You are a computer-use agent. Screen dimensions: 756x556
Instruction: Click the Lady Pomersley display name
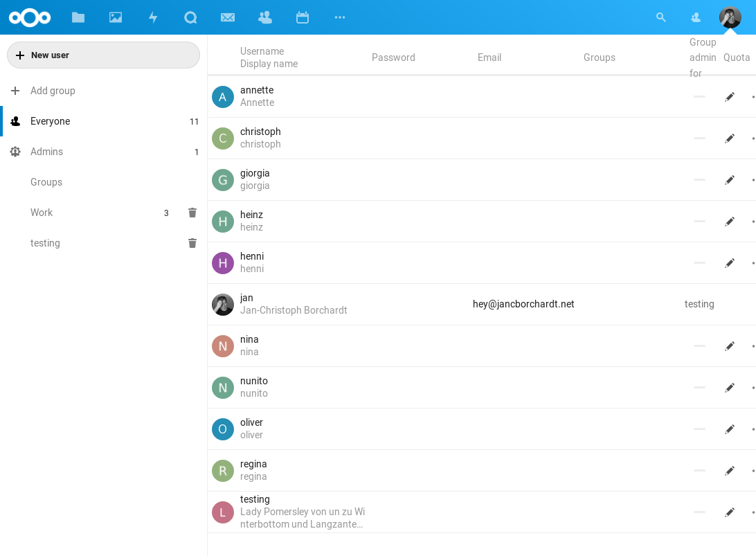(x=303, y=518)
